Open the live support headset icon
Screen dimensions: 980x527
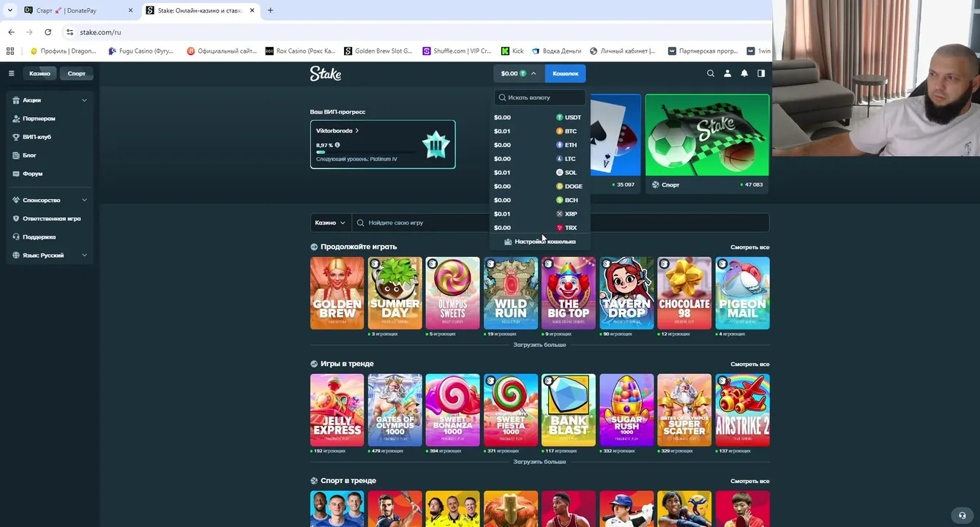[962, 515]
